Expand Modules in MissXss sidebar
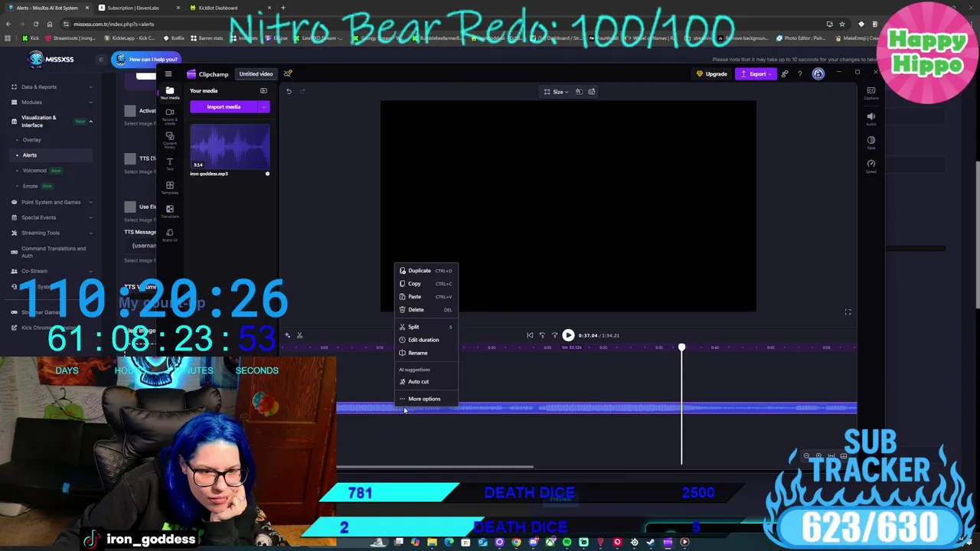Image resolution: width=980 pixels, height=551 pixels. 52,103
